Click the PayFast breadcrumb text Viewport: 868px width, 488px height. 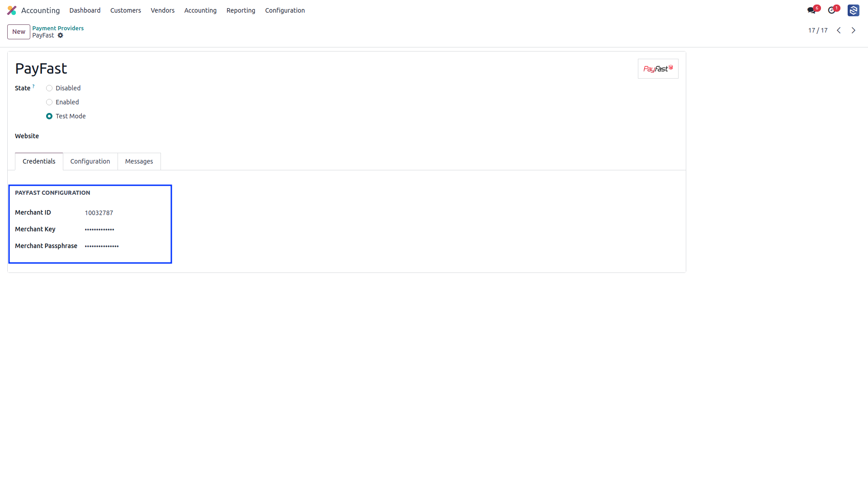43,35
